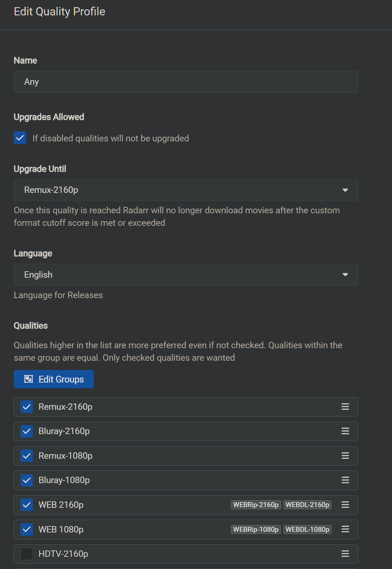The width and height of the screenshot is (392, 569).
Task: Expand the Language dropdown arrow
Action: [345, 275]
